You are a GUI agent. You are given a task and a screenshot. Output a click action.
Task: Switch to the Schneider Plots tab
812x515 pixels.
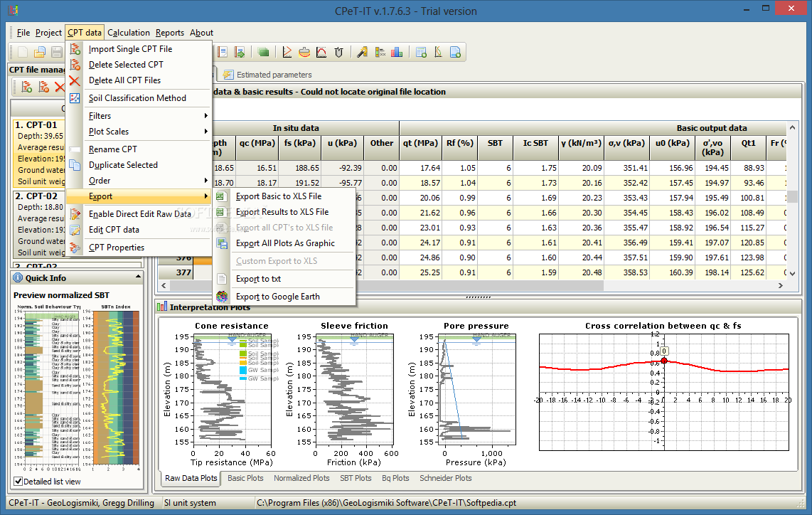click(445, 478)
